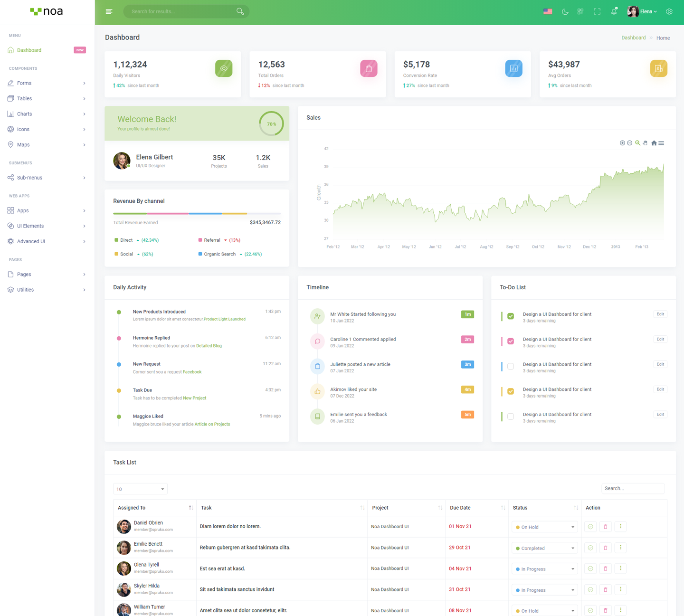Open more options for Olena Tyrell row
This screenshot has width=684, height=616.
pos(620,569)
